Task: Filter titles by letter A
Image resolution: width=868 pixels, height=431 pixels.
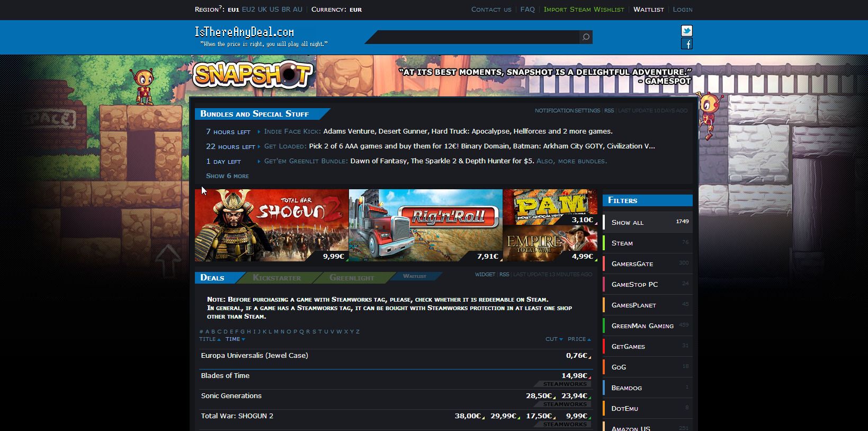Action: tap(207, 332)
